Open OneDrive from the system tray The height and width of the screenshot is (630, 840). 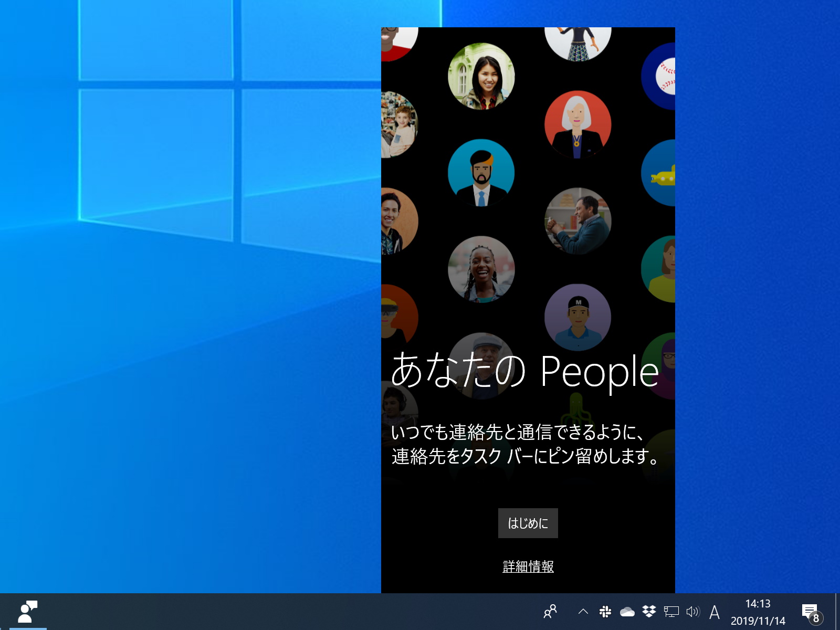pyautogui.click(x=626, y=612)
